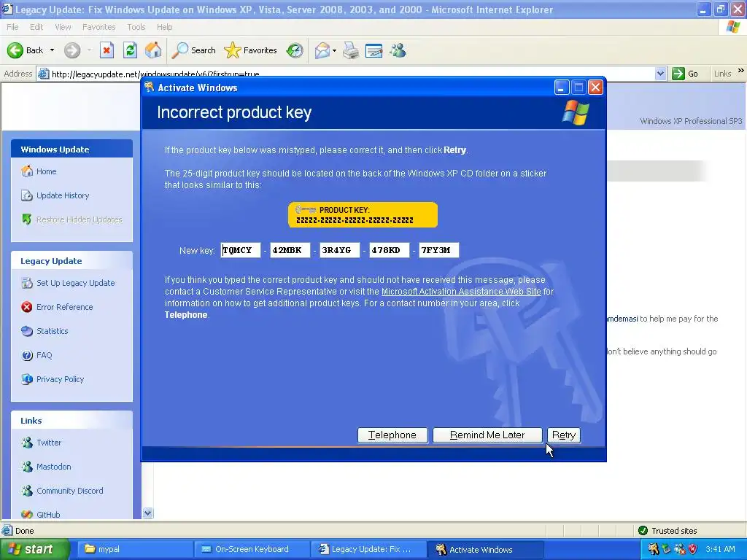Open Statistics in Legacy Update sidebar
This screenshot has width=747, height=560.
[52, 331]
